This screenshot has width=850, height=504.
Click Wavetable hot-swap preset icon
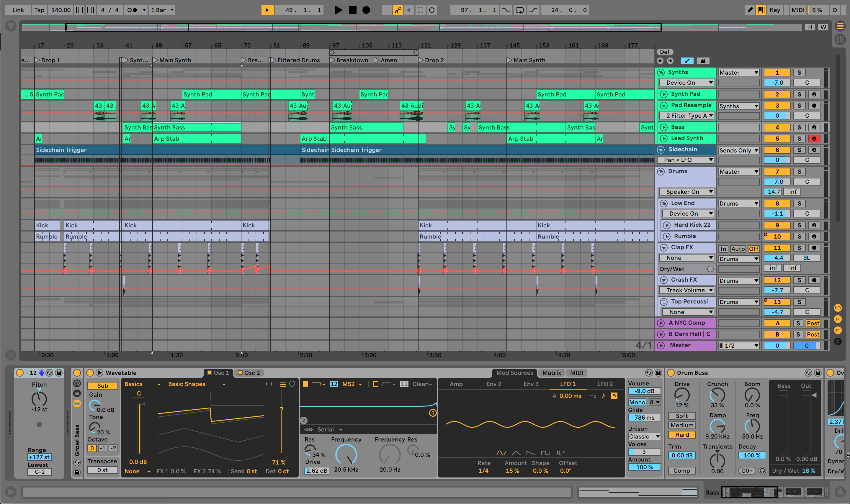(648, 372)
